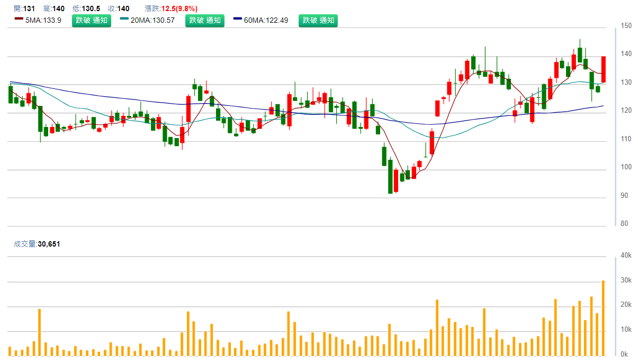This screenshot has width=638, height=364.
Task: Click the 跌破 通知 button beside 5MA
Action: point(92,21)
